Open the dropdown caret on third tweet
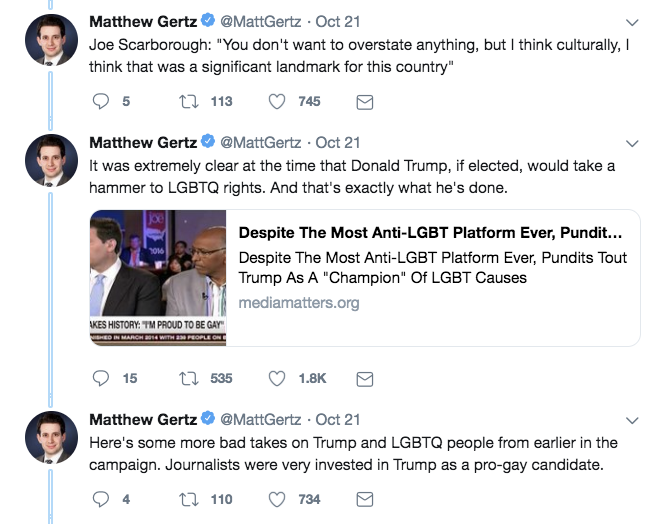 [x=631, y=420]
